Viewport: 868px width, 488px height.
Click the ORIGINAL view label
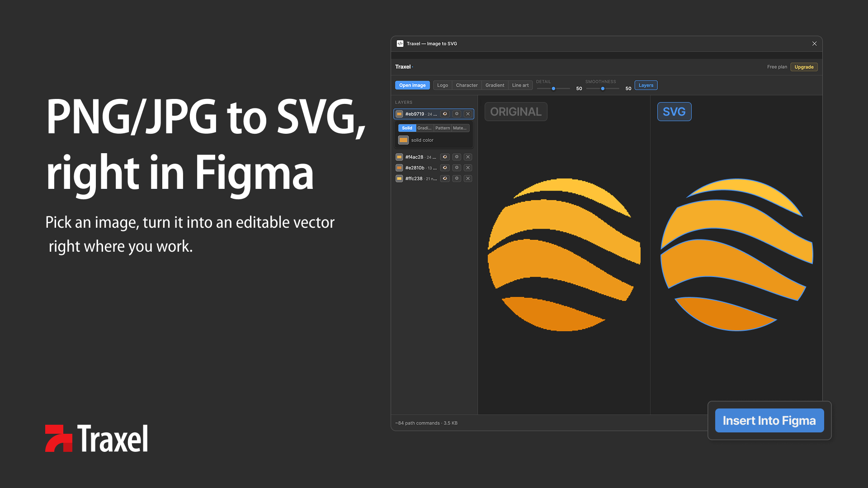point(516,112)
